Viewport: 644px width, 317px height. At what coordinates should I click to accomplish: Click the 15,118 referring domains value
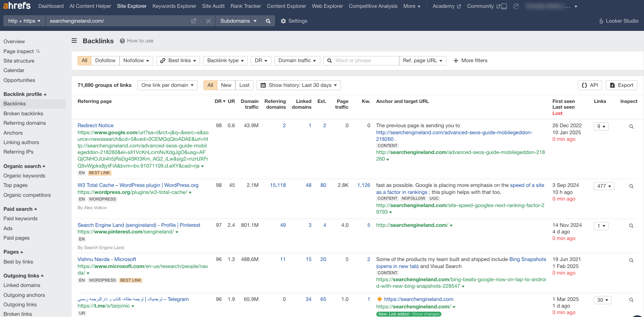coord(278,185)
